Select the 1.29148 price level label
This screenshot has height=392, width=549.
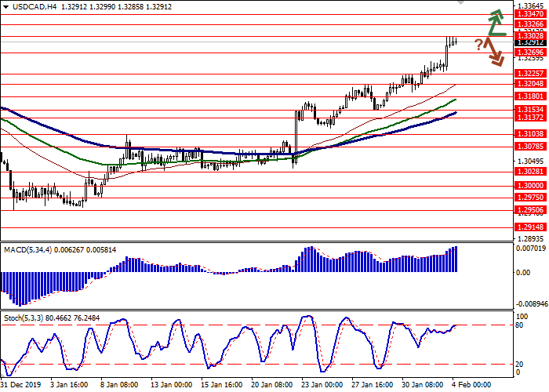tap(531, 227)
